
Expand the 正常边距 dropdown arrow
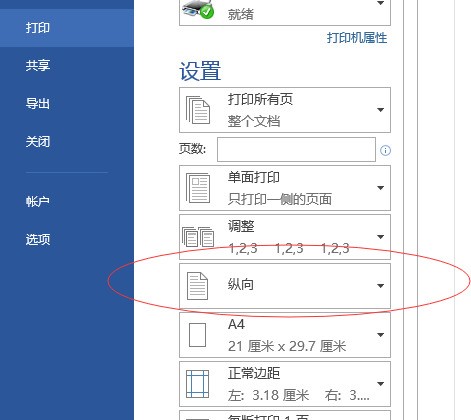click(x=380, y=384)
